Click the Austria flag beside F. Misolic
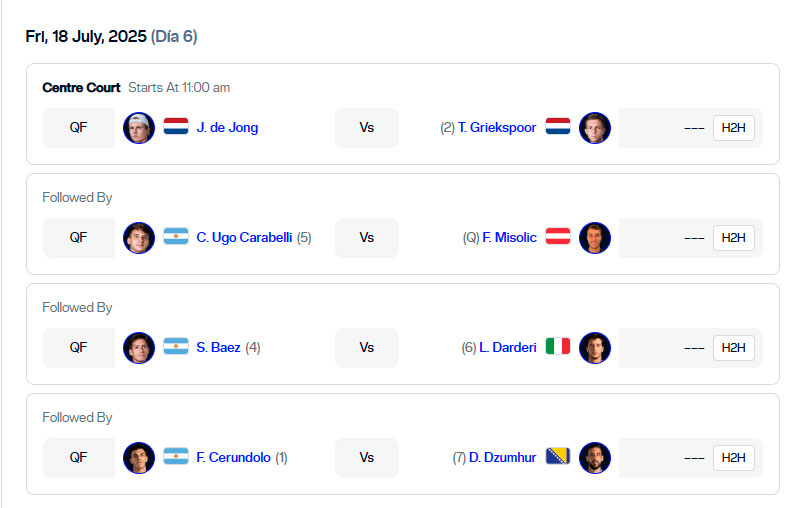792x508 pixels. coord(558,236)
